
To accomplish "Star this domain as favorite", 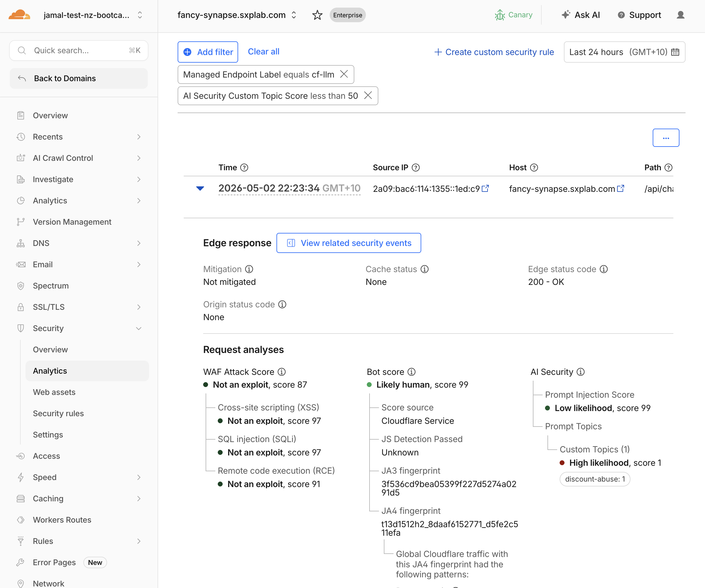I will click(317, 15).
